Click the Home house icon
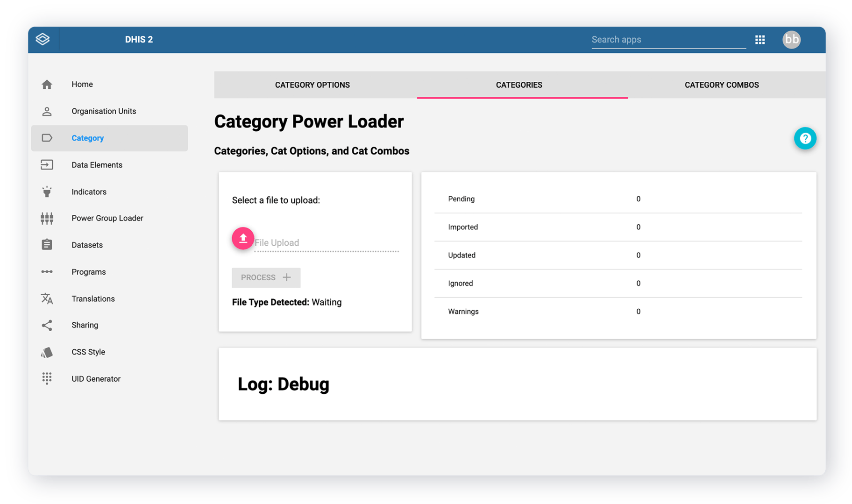Viewport: 852px width, 504px height. pyautogui.click(x=47, y=85)
